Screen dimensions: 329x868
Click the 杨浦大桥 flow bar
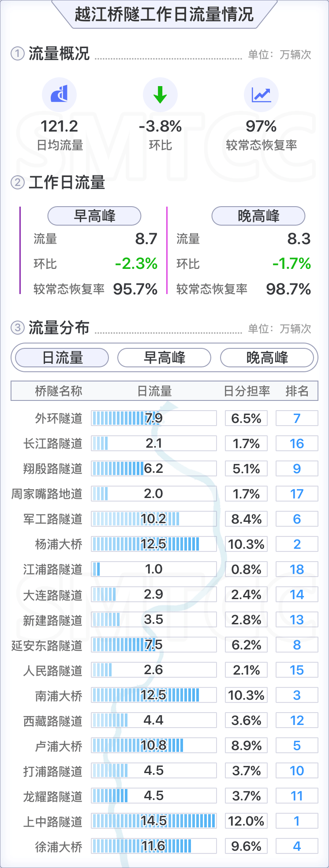pyautogui.click(x=154, y=544)
